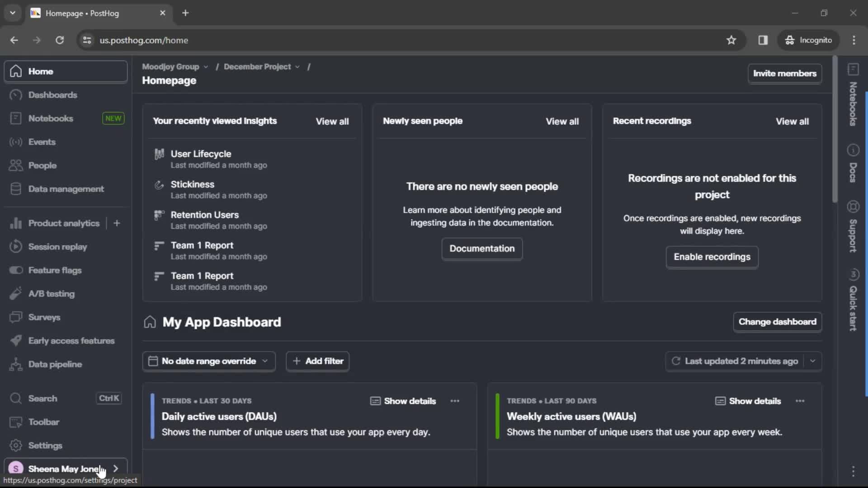This screenshot has height=488, width=868.
Task: Go back to previous page
Action: point(14,40)
